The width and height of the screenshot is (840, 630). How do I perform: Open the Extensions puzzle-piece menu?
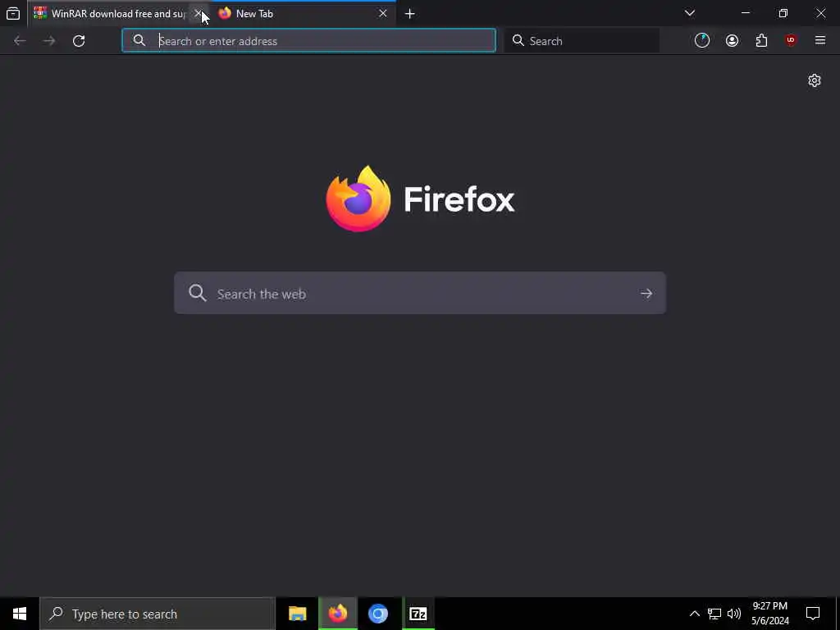[761, 41]
